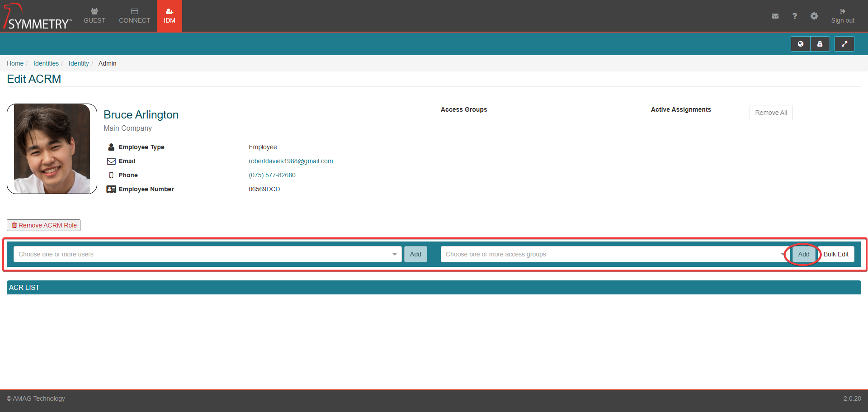Screen dimensions: 868x412
Task: Toggle fullscreen with the expand arrows icon
Action: [844, 44]
